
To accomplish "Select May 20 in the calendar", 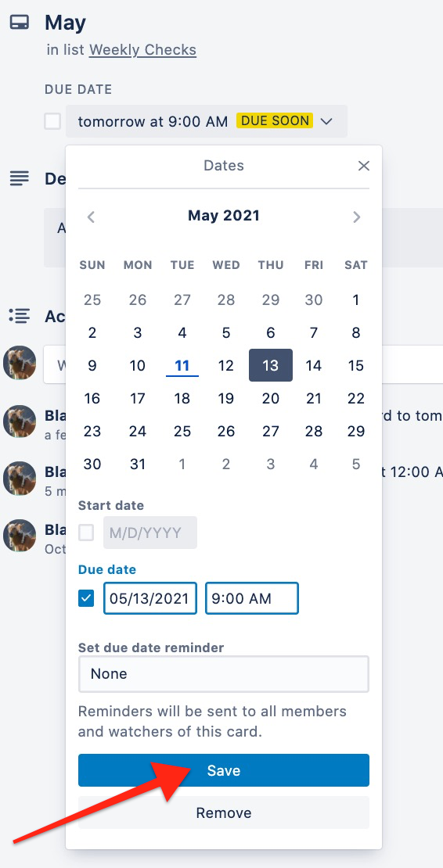I will (270, 398).
